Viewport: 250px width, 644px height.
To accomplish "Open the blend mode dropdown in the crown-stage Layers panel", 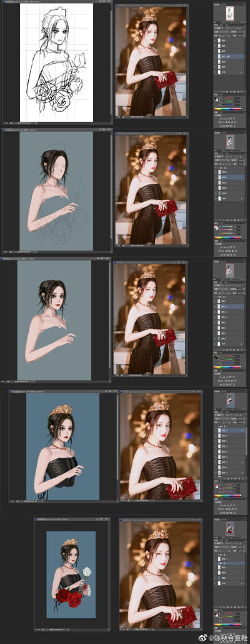I will point(222,418).
